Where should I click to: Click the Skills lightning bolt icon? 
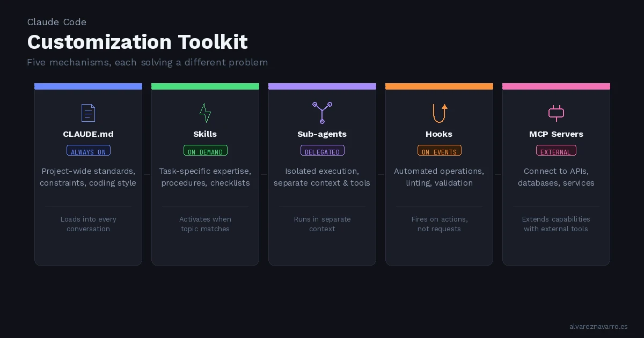205,113
